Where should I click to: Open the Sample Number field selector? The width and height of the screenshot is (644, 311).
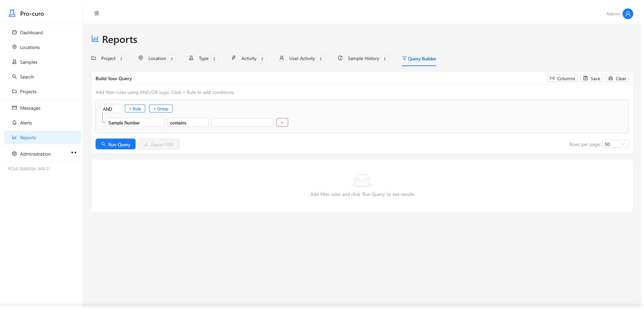135,122
